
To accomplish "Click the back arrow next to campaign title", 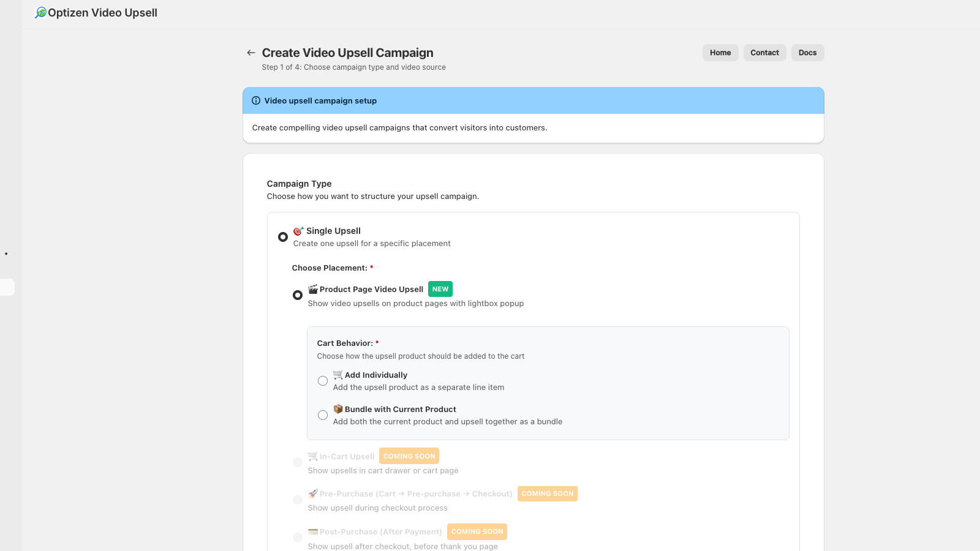I will tap(251, 53).
